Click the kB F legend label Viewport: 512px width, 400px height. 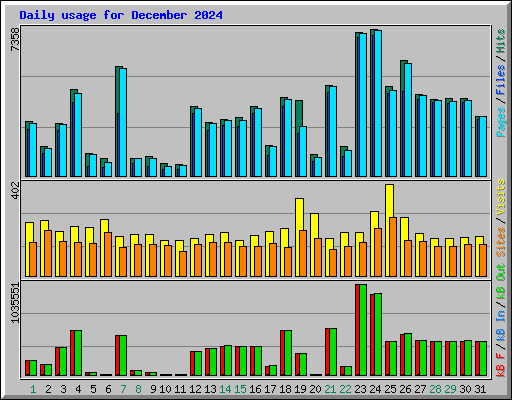tap(501, 364)
